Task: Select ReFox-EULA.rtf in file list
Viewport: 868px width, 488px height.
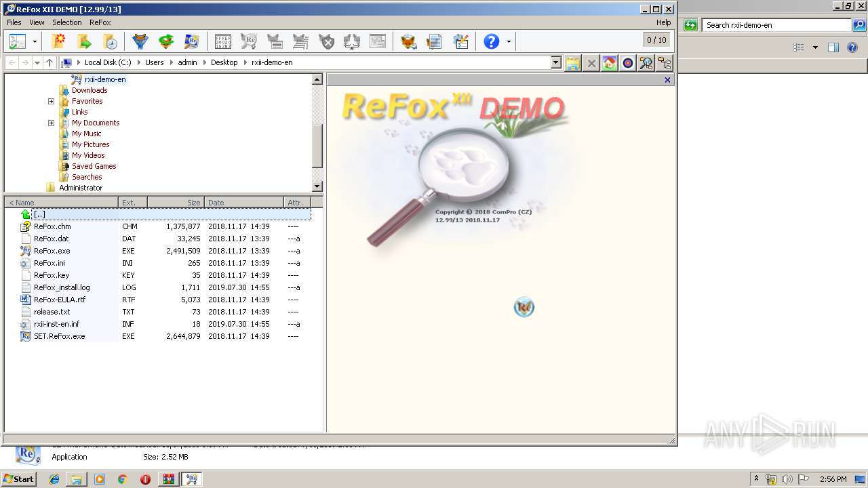Action: pos(60,300)
